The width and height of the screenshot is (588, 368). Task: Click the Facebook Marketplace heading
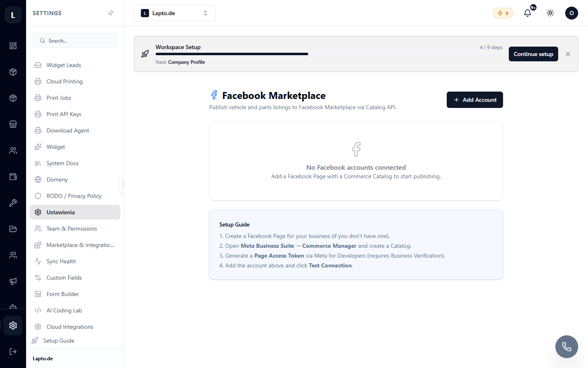click(x=274, y=96)
